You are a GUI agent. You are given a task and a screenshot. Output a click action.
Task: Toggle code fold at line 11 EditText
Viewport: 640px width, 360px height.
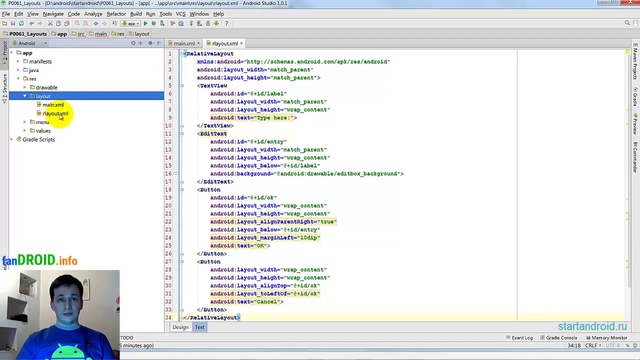[x=182, y=134]
